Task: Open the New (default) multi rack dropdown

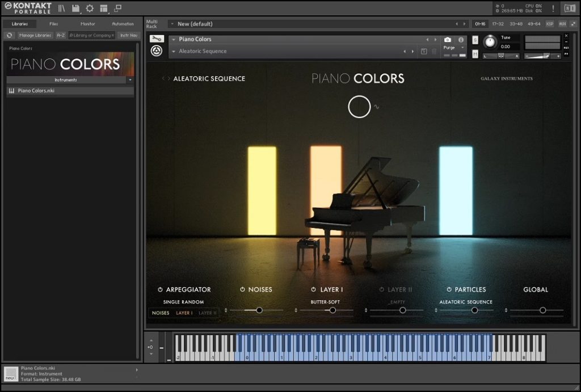Action: pyautogui.click(x=172, y=24)
